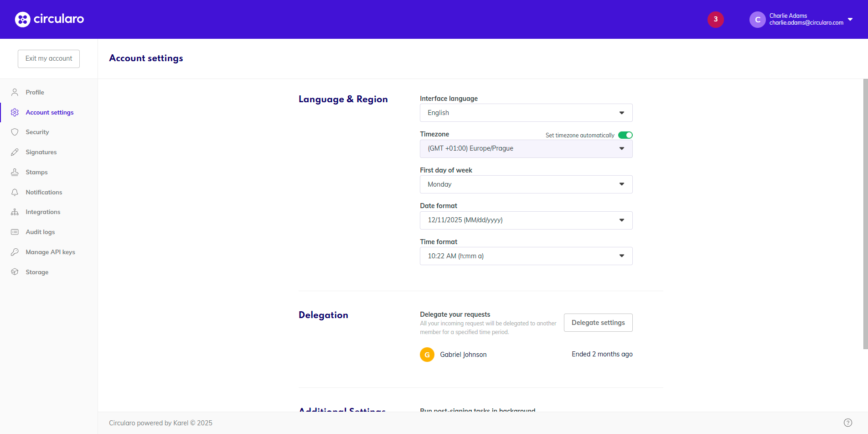This screenshot has width=868, height=434.
Task: Disable Set timezone automatically toggle
Action: (x=625, y=135)
